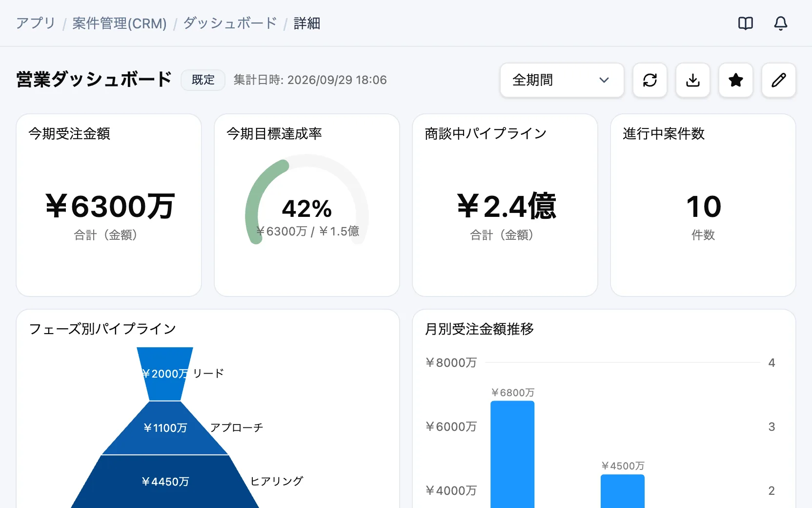Select the ¥6300万 order amount value

109,206
